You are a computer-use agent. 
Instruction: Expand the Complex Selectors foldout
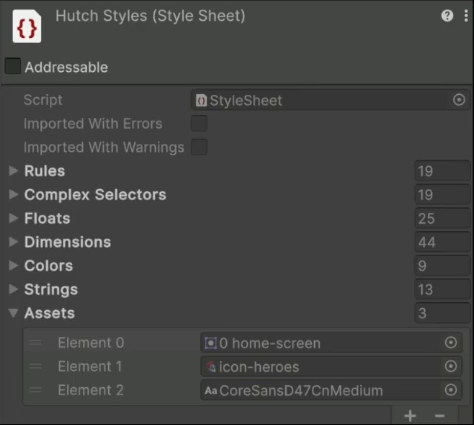tap(13, 194)
